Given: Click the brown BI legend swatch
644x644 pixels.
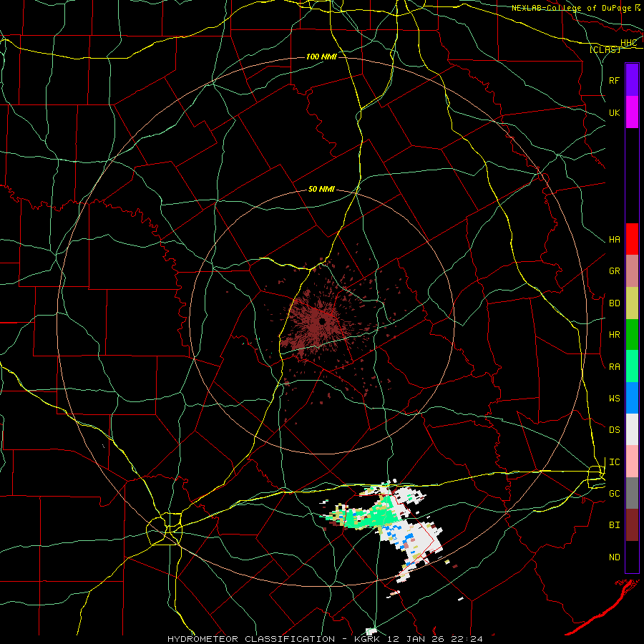Looking at the screenshot, I should [x=632, y=525].
